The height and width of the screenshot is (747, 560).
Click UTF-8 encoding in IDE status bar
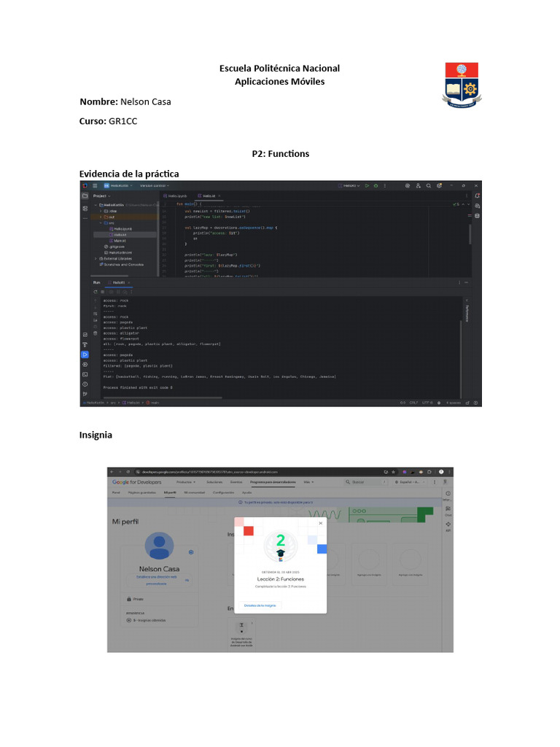pos(427,403)
